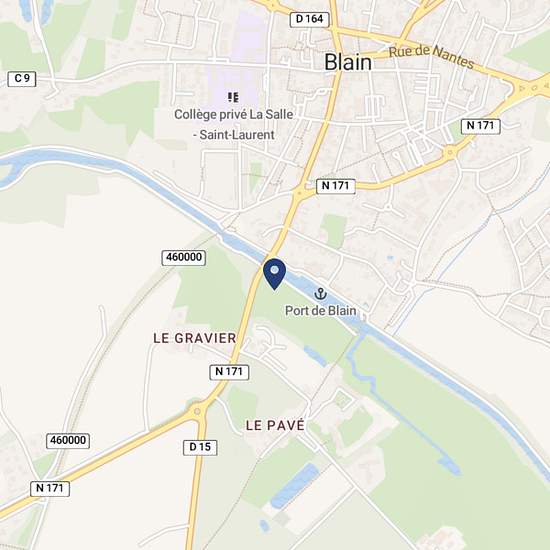This screenshot has width=550, height=550.
Task: Click the Port de Blain label
Action: (320, 311)
